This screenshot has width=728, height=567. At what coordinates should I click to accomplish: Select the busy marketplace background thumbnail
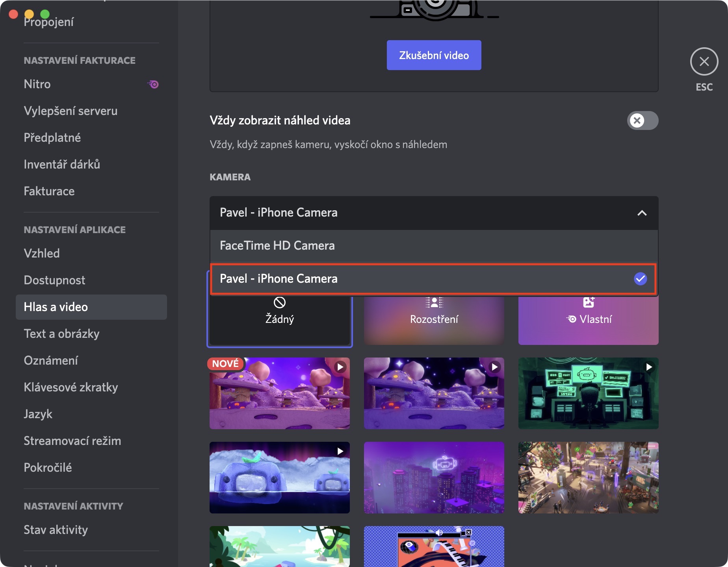589,478
